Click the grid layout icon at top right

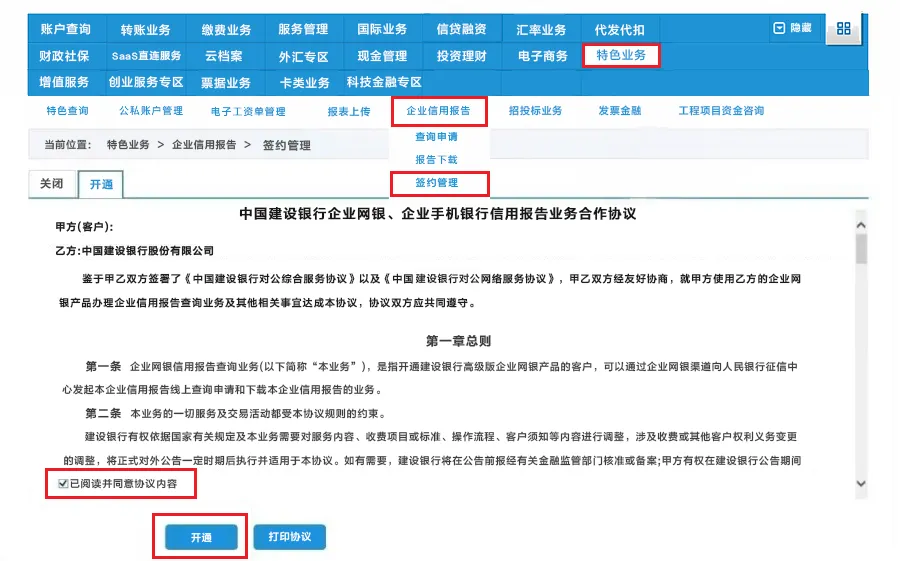[843, 29]
